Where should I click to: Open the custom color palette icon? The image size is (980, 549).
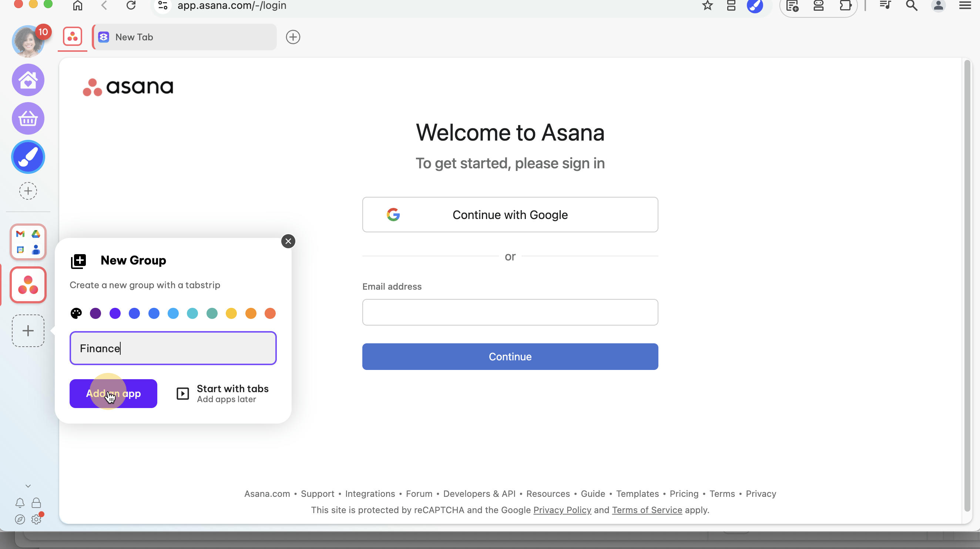[x=76, y=313]
